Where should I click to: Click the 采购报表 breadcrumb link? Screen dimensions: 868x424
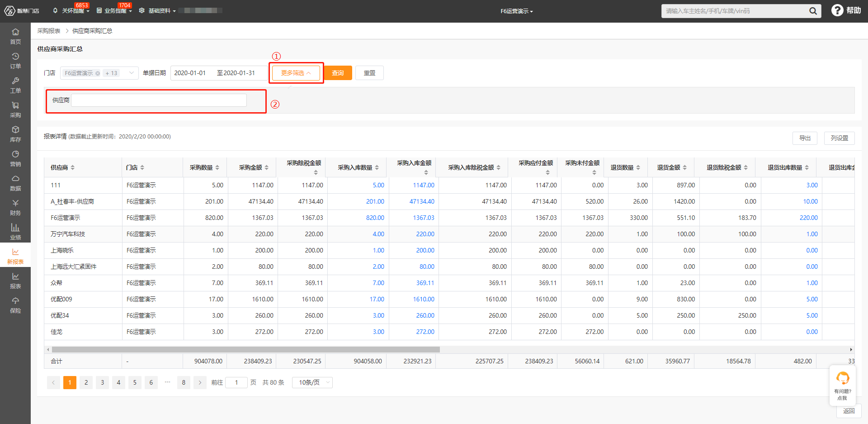click(49, 31)
